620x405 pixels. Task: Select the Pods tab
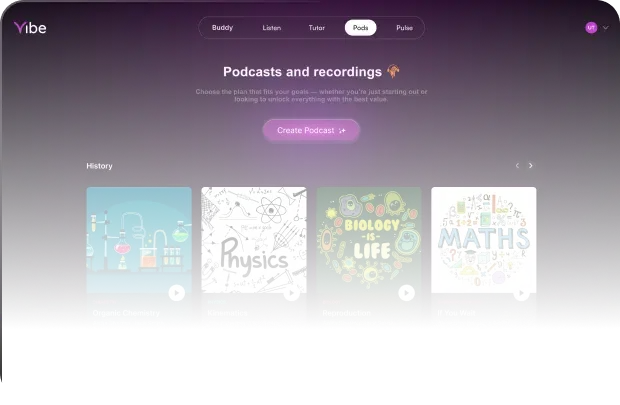coord(360,28)
